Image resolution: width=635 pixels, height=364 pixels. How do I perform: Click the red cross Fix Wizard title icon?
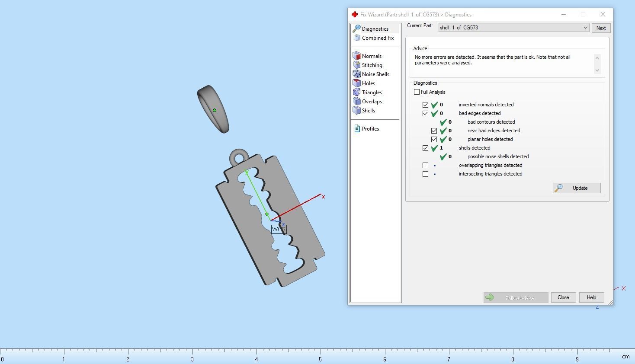[355, 15]
